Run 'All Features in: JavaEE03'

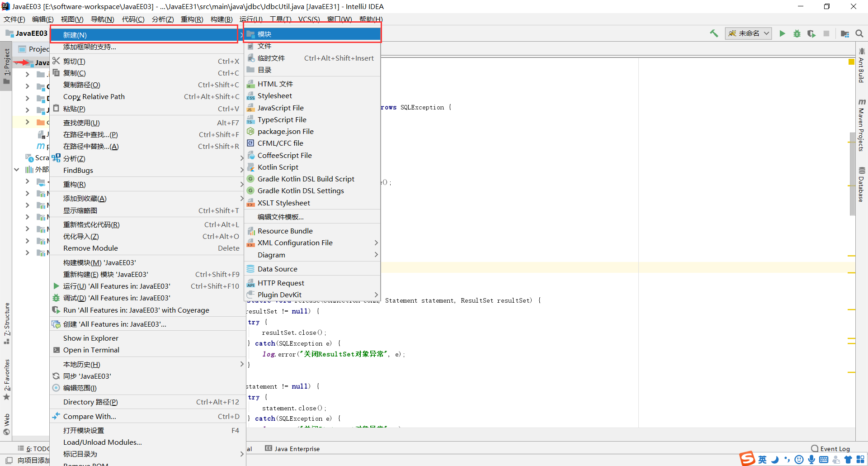click(147, 286)
